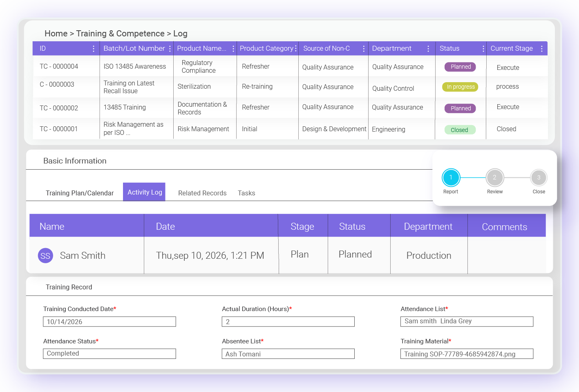This screenshot has width=579, height=392.
Task: Open Batch/Lot Number column kebab menu
Action: (x=170, y=49)
